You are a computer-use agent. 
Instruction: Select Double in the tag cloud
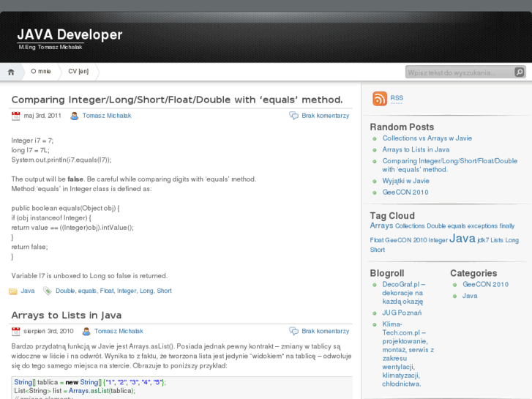pos(436,225)
